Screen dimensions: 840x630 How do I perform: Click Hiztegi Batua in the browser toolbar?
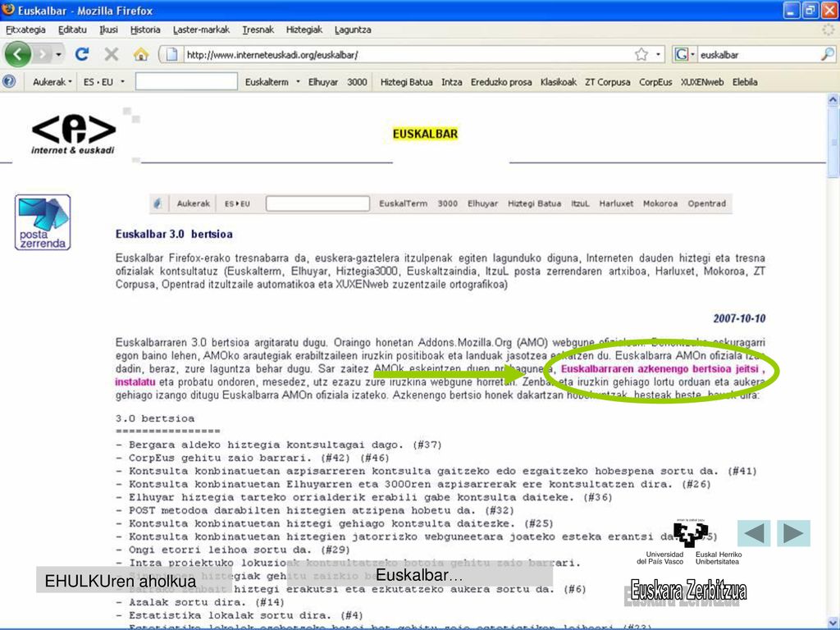(406, 82)
